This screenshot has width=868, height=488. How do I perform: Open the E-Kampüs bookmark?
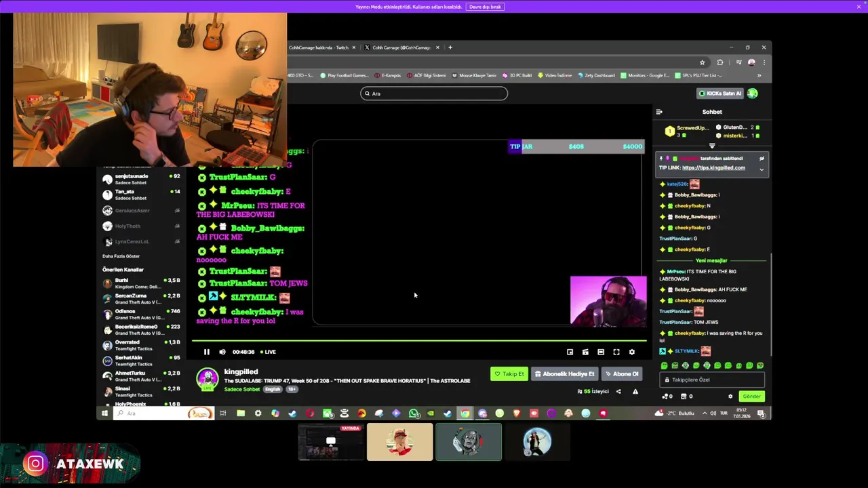click(x=387, y=75)
